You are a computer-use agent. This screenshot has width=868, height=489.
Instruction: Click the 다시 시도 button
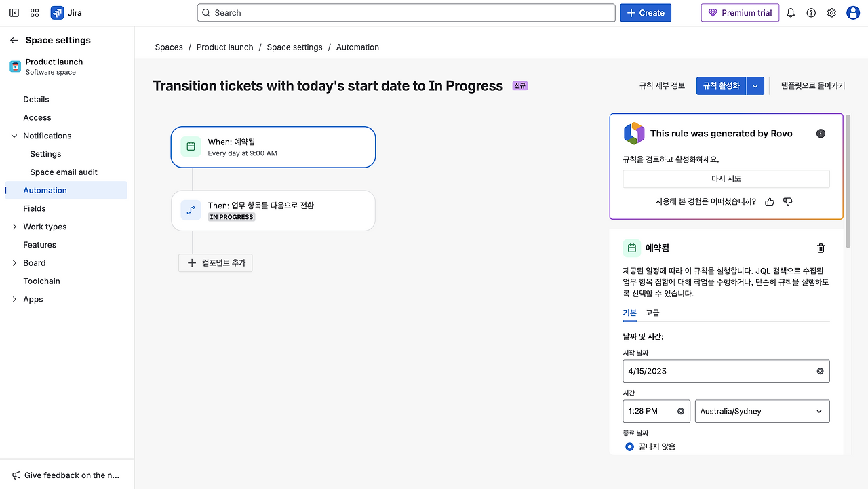[726, 178]
